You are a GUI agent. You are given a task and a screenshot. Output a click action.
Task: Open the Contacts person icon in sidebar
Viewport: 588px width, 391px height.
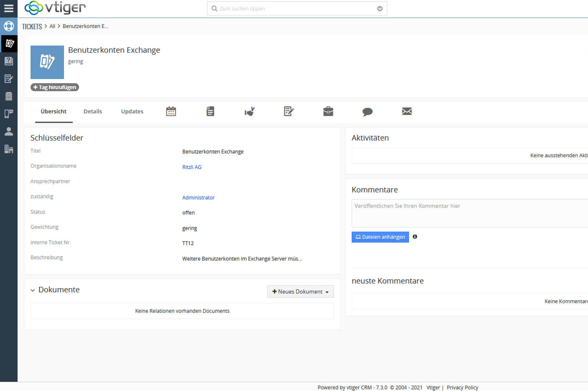9,132
